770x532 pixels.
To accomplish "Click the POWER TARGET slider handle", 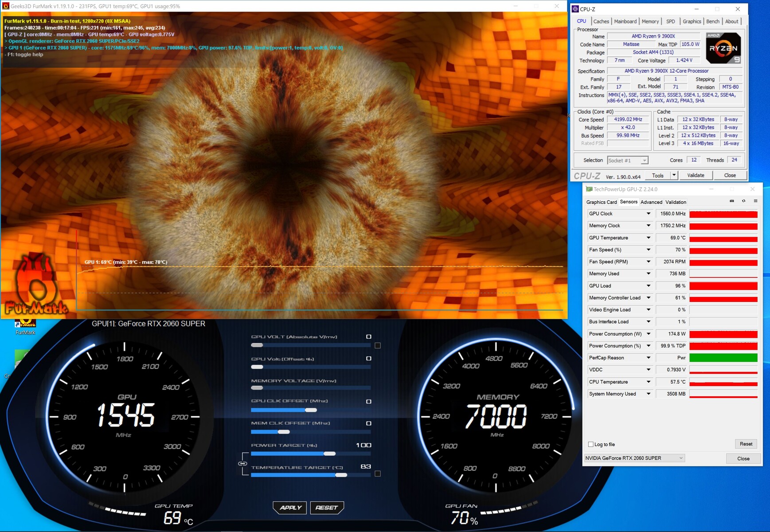I will tap(329, 454).
